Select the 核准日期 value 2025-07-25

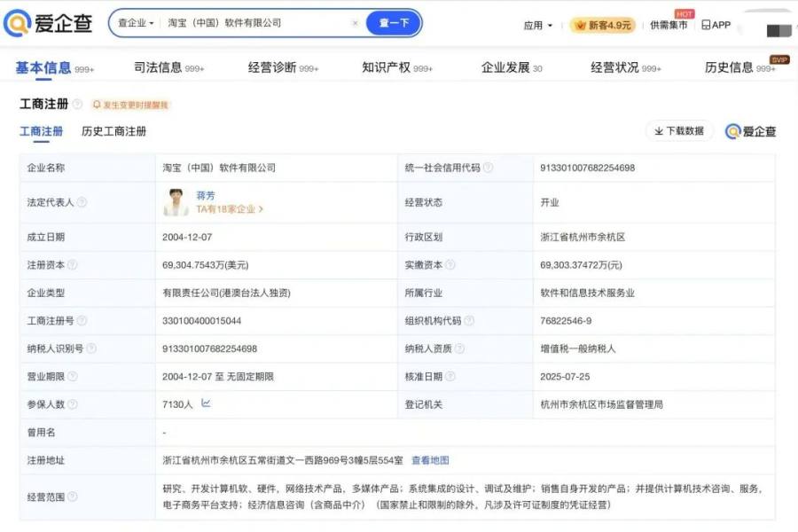pyautogui.click(x=565, y=377)
